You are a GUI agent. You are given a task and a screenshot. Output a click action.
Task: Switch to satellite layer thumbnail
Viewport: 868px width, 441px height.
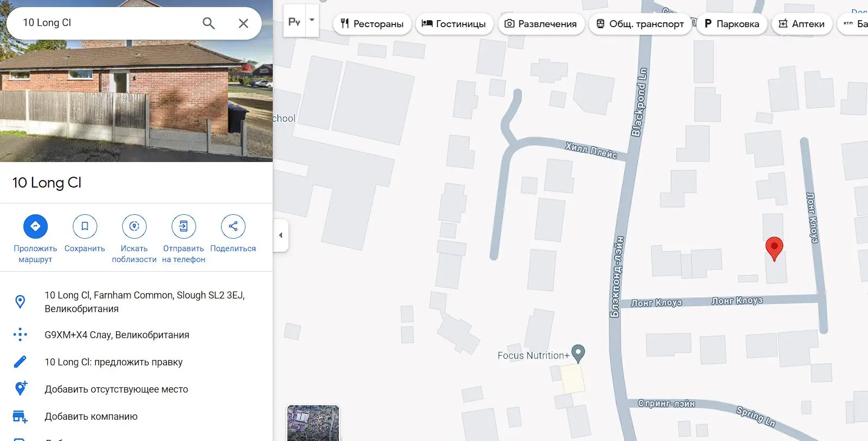[313, 423]
